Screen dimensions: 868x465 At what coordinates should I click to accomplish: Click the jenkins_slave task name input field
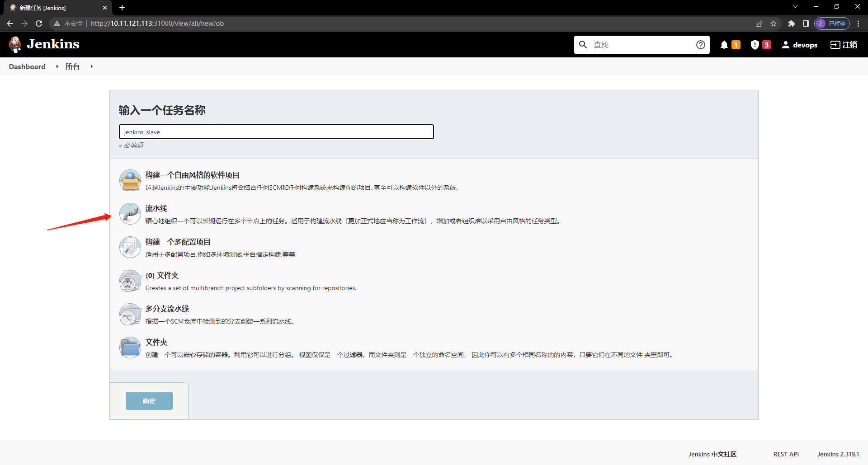pyautogui.click(x=276, y=132)
